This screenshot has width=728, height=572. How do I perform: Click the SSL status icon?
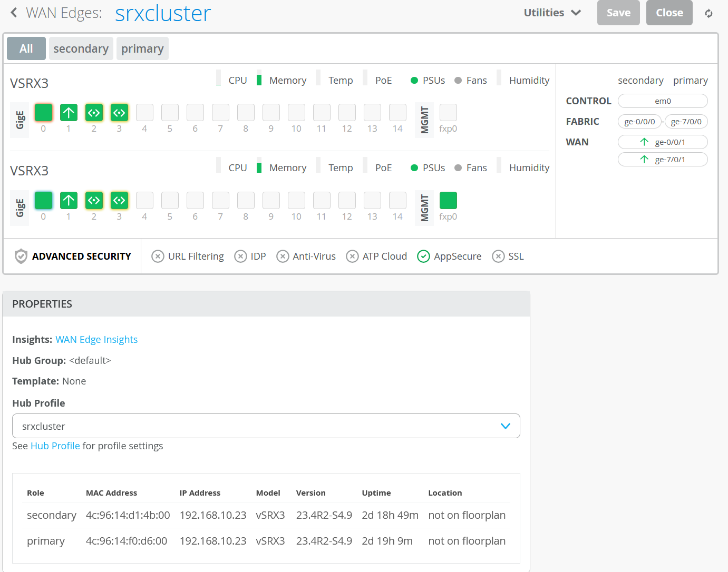(498, 256)
